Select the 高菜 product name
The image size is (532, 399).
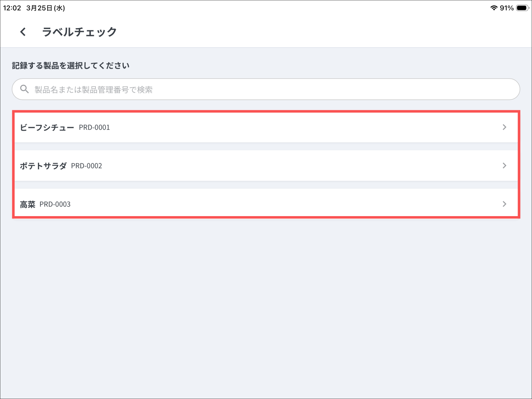(x=28, y=204)
